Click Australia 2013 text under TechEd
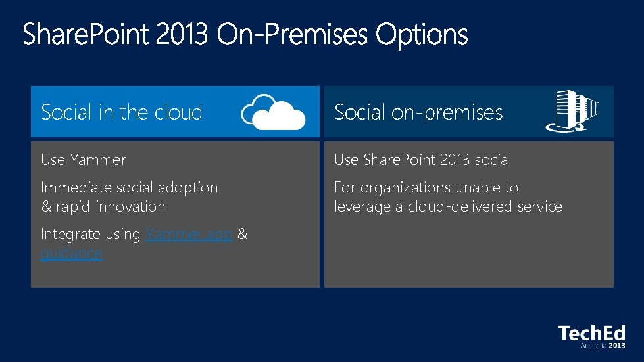The width and height of the screenshot is (644, 362). tap(602, 345)
